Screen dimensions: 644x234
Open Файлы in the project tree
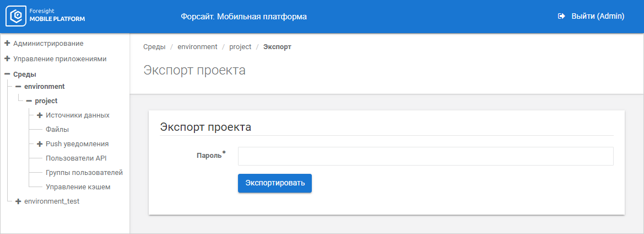[57, 130]
